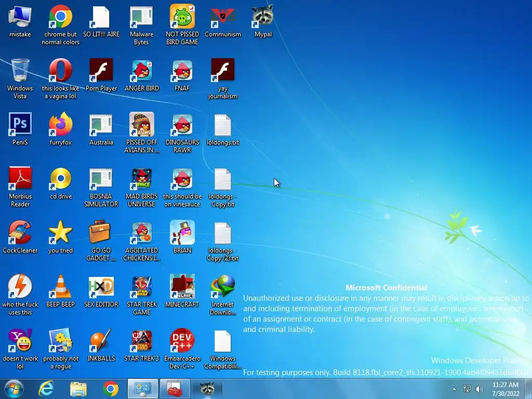The height and width of the screenshot is (399, 532).
Task: Select the 'loldongs - Copy.txt' file
Action: (222, 179)
